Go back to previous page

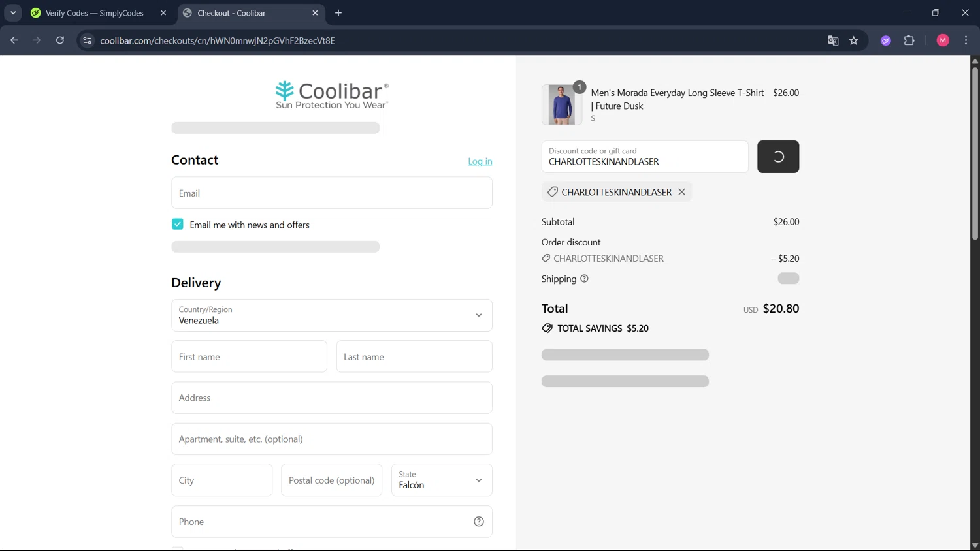(x=14, y=40)
